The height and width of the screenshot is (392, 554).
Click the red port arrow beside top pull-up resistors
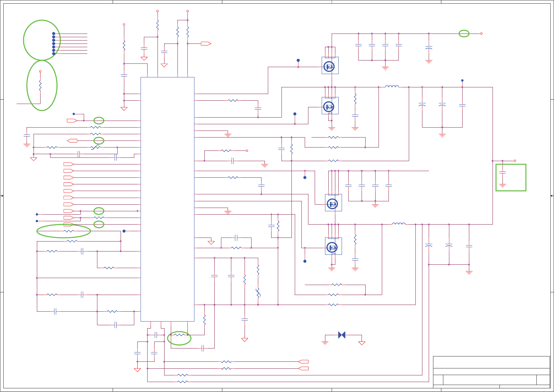pos(206,44)
